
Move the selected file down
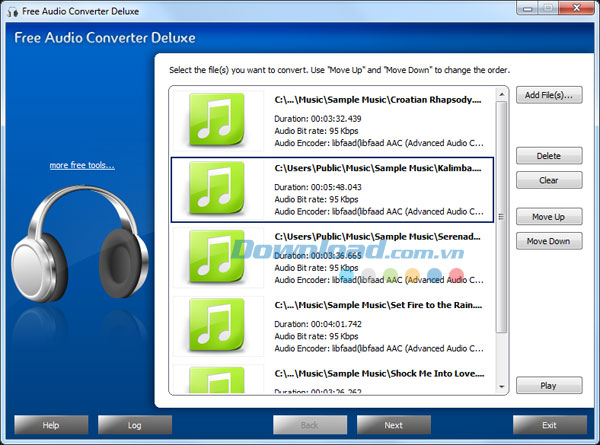[549, 241]
